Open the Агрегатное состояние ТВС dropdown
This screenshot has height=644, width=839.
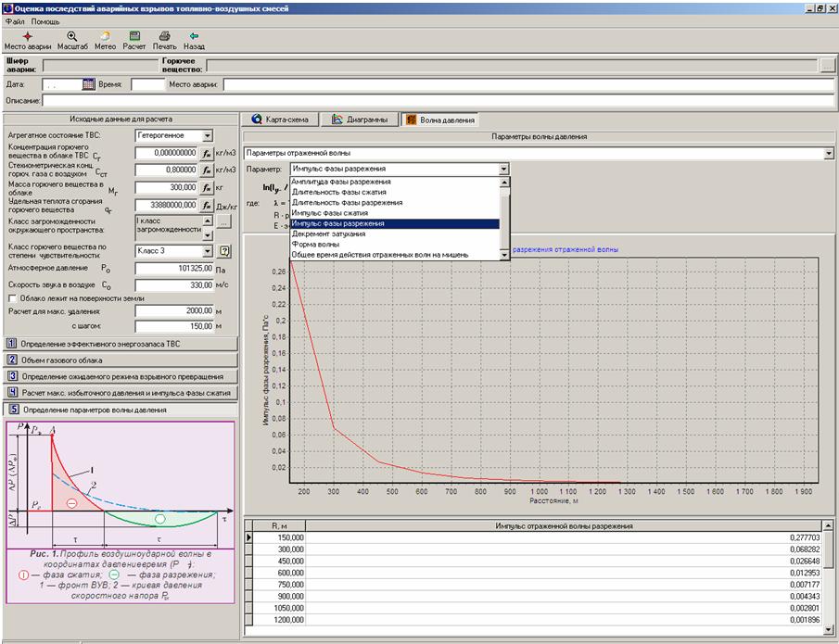click(x=208, y=136)
